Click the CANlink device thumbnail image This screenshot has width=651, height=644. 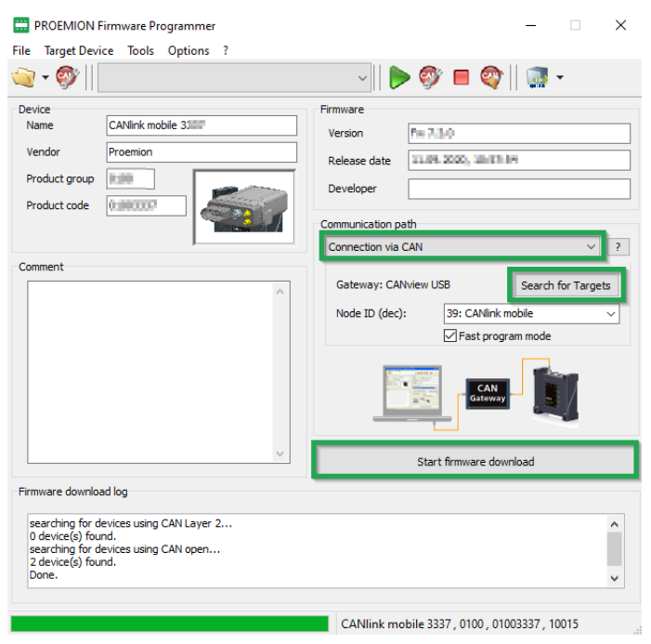click(244, 206)
